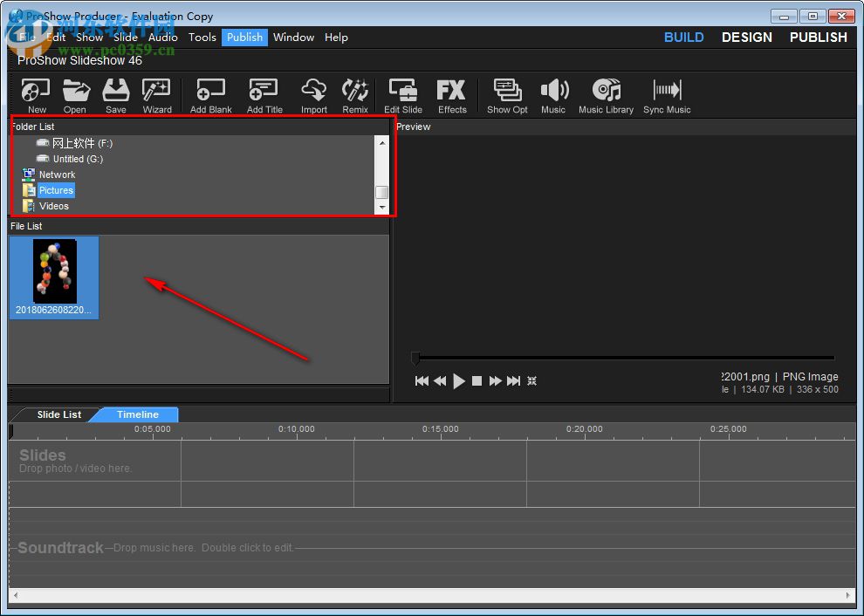
Task: Switch to the PUBLISH view
Action: point(818,37)
